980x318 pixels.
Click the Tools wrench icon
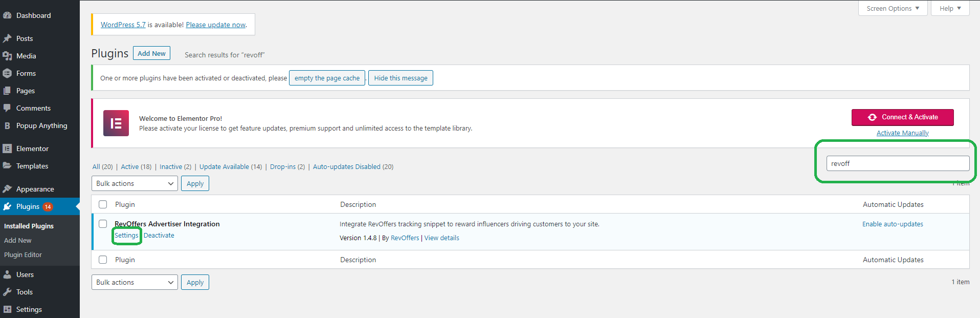click(x=7, y=292)
